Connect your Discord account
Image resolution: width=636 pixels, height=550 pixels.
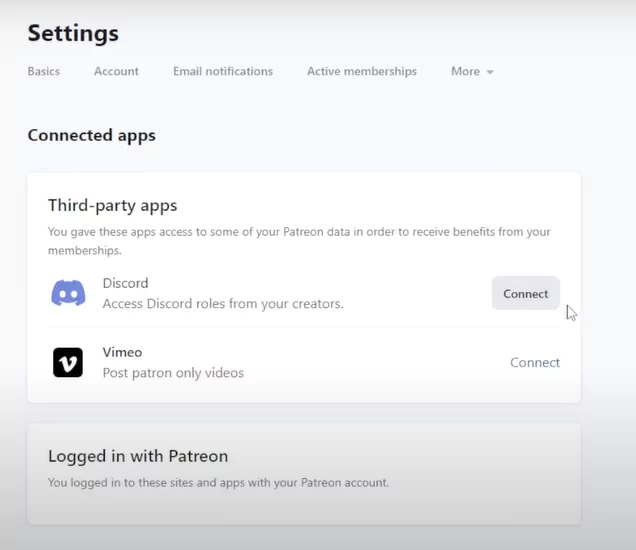(526, 293)
